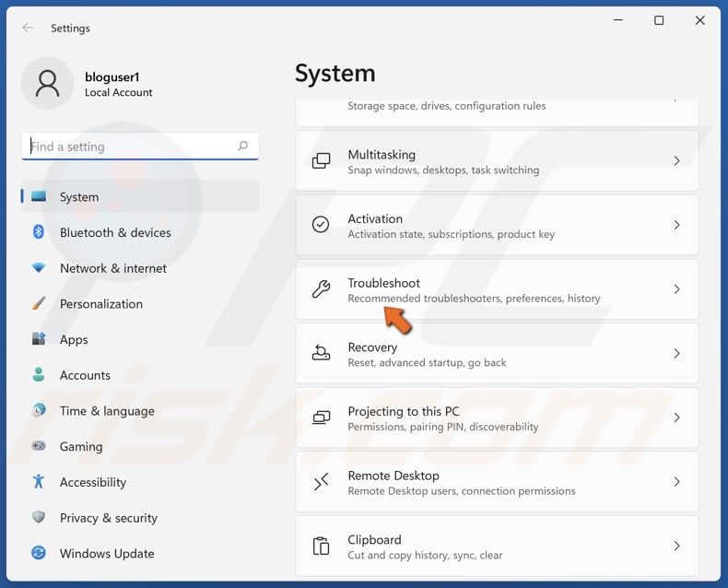728x588 pixels.
Task: Close the Settings window
Action: click(x=699, y=20)
